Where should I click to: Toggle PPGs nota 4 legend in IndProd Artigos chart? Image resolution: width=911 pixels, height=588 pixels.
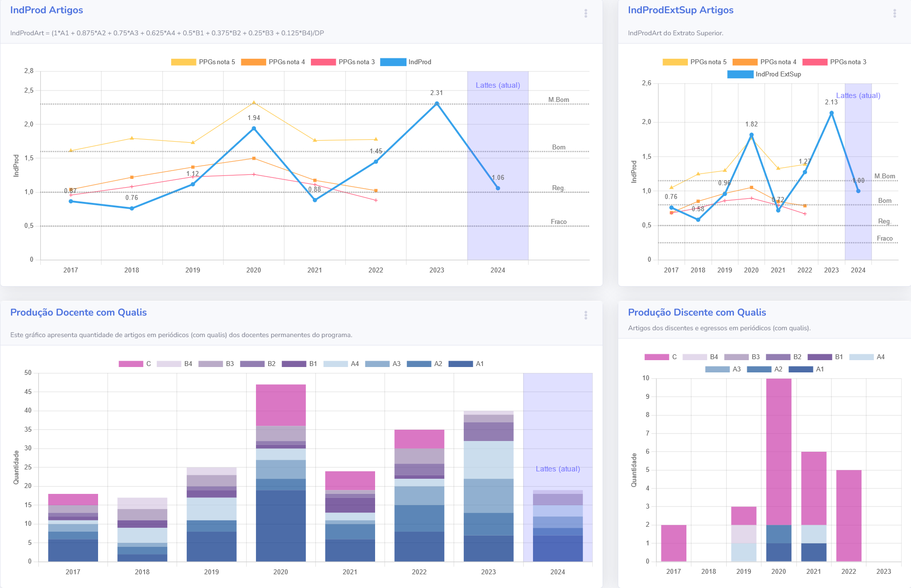(273, 62)
